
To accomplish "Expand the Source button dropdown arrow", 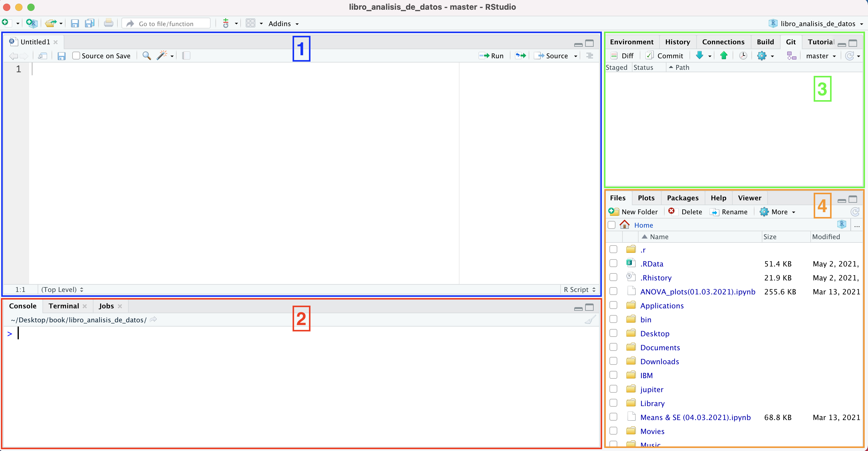I will coord(576,56).
